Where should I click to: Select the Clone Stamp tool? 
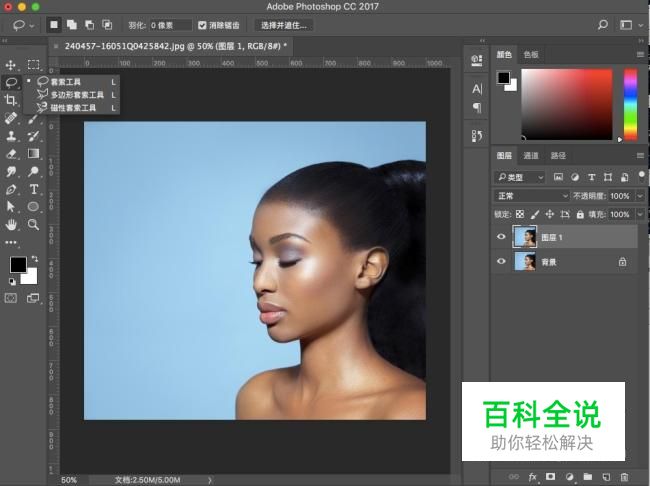click(x=11, y=136)
